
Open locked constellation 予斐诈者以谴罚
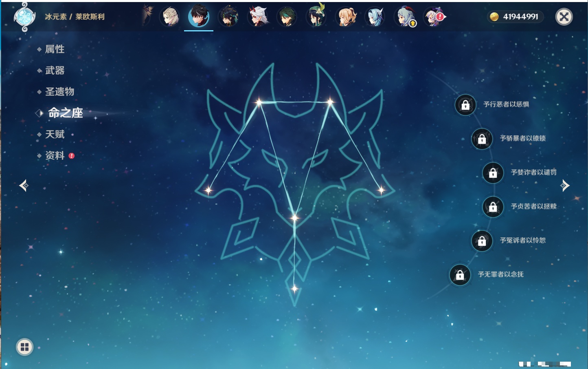click(x=493, y=172)
